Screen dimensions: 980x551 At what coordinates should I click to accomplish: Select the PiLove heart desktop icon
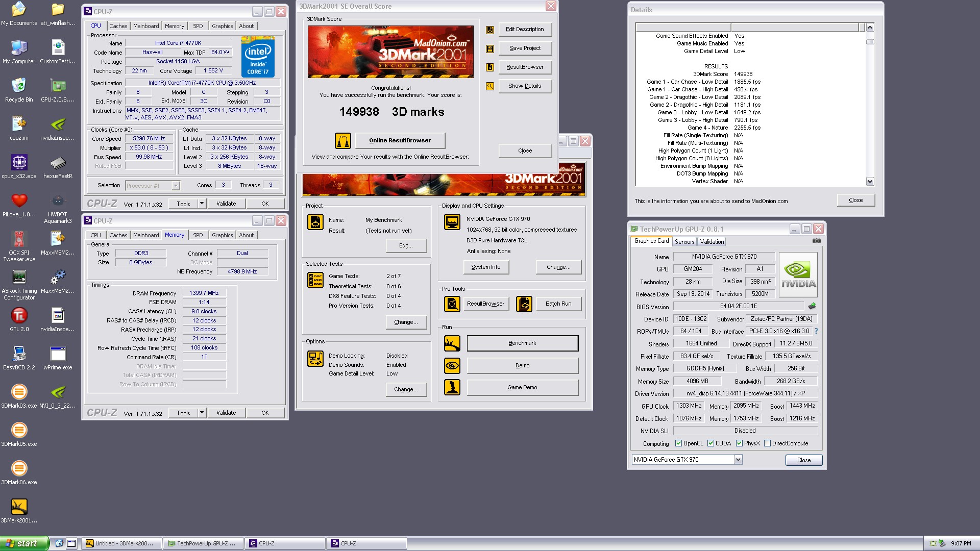pyautogui.click(x=19, y=205)
